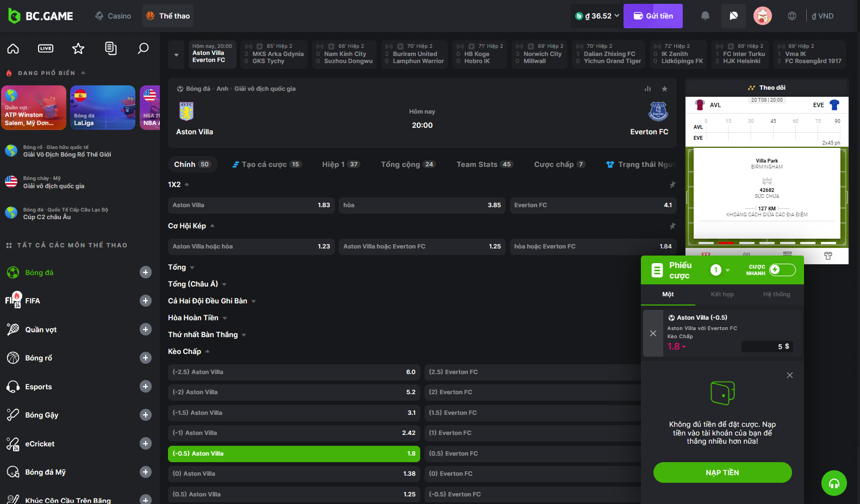Image resolution: width=860 pixels, height=504 pixels.
Task: Open the Kết hợp bet slip tab
Action: (x=722, y=294)
